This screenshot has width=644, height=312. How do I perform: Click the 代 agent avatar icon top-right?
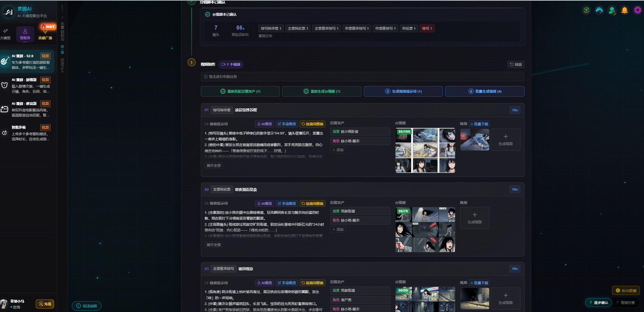[612, 10]
